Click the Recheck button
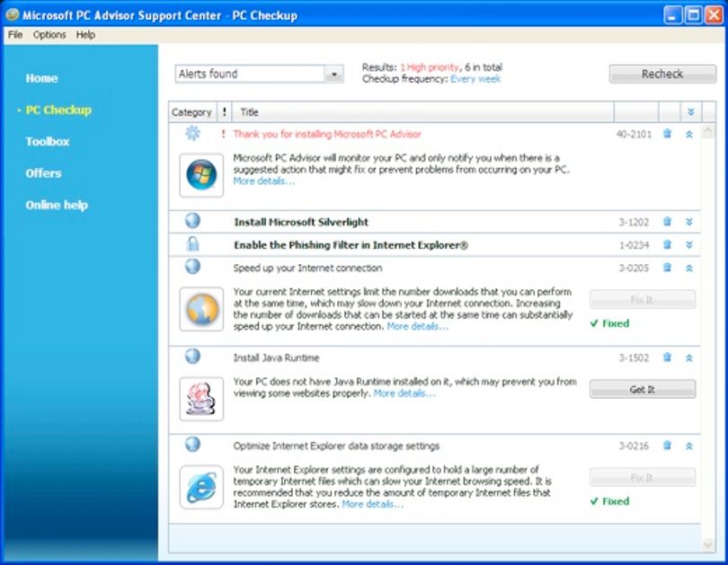 click(x=662, y=75)
